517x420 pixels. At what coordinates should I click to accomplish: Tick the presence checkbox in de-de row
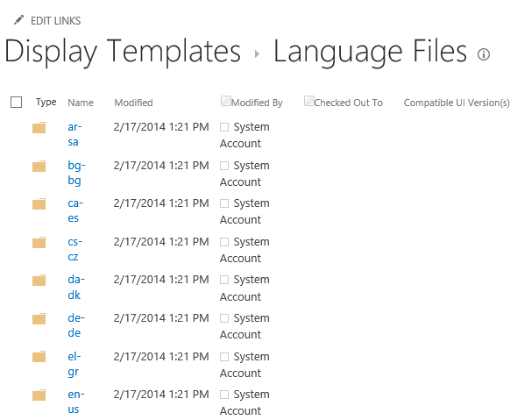point(224,318)
